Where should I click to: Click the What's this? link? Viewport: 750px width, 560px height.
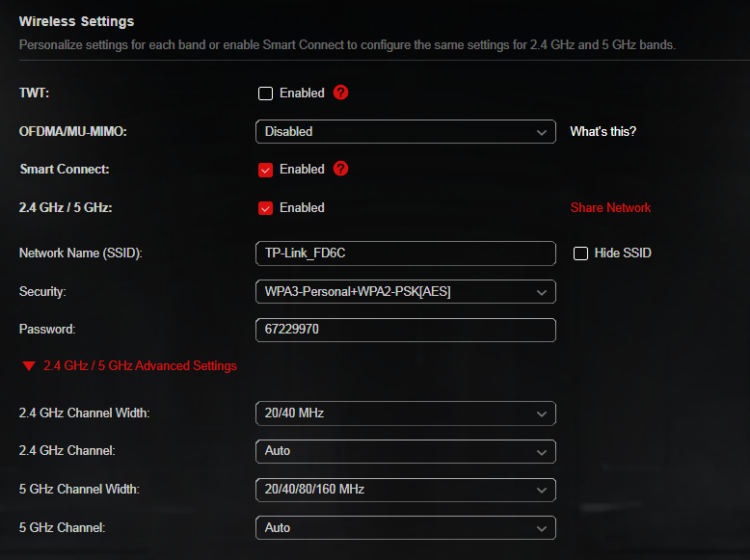tap(603, 131)
